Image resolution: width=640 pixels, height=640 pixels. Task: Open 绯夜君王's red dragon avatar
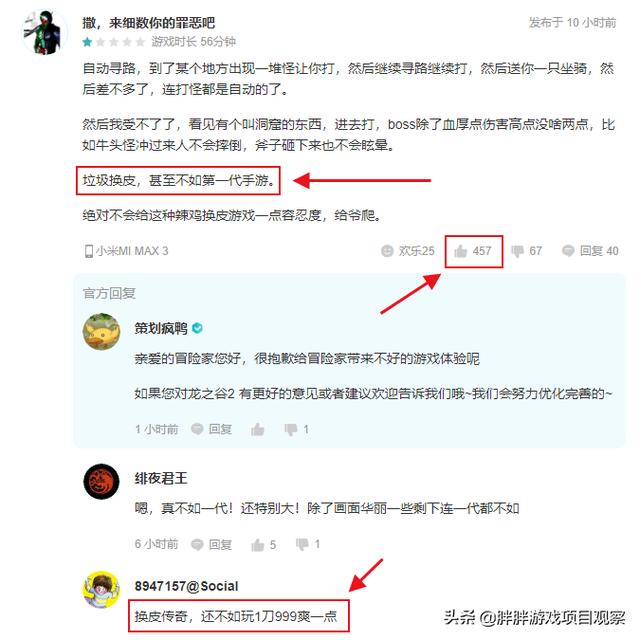point(101,482)
